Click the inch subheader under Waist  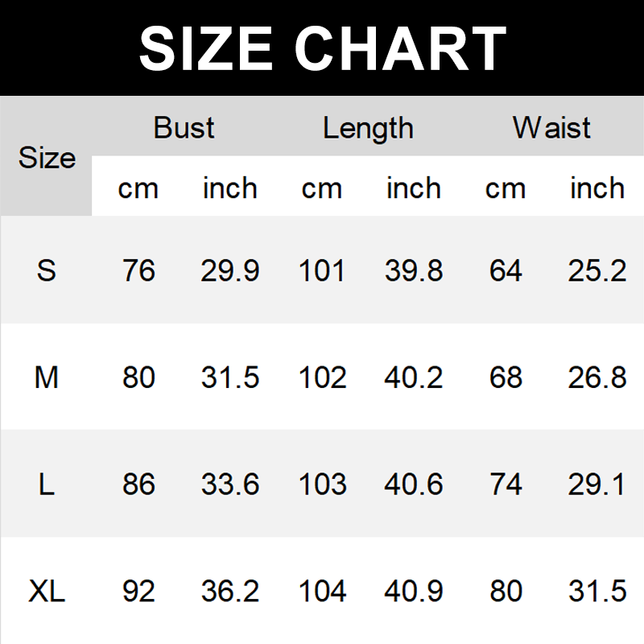(597, 188)
